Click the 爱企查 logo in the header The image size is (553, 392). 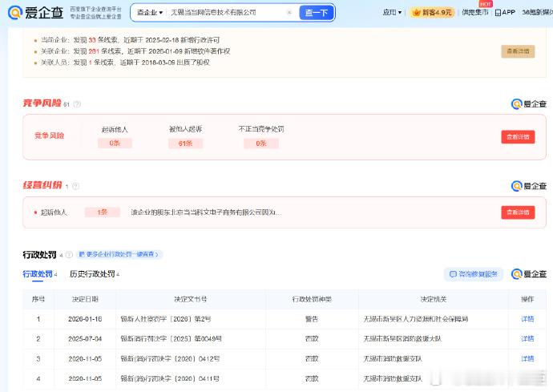[35, 13]
